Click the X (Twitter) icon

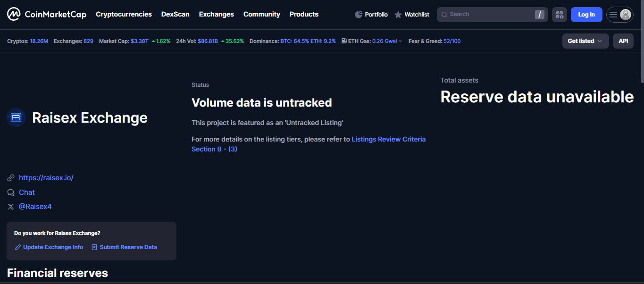tap(11, 207)
